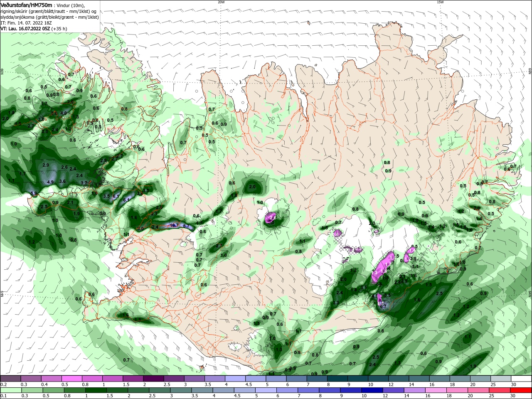The width and height of the screenshot is (532, 399).
Task: Select the medium green 0.5 swatch in rain legend
Action: [x=53, y=390]
